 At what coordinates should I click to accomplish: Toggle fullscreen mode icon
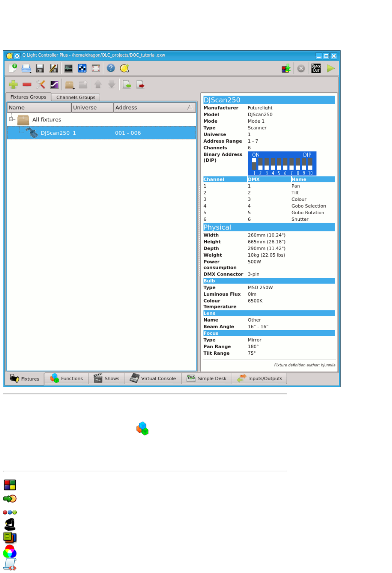tap(96, 68)
